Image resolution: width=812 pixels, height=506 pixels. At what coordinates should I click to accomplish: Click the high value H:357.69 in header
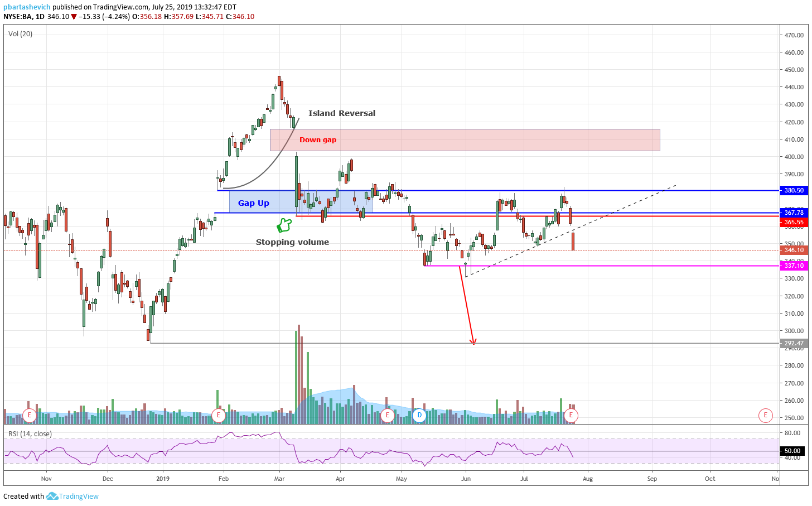pos(178,17)
